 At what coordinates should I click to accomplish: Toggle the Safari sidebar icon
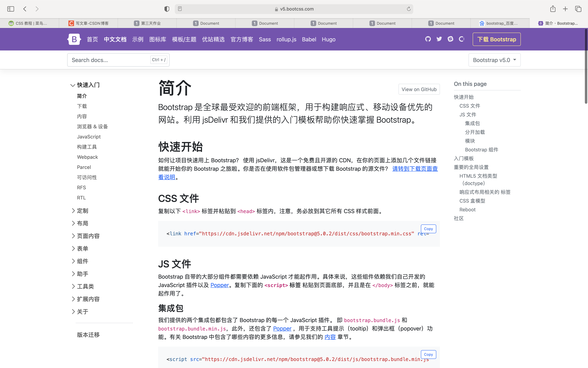[x=11, y=9]
